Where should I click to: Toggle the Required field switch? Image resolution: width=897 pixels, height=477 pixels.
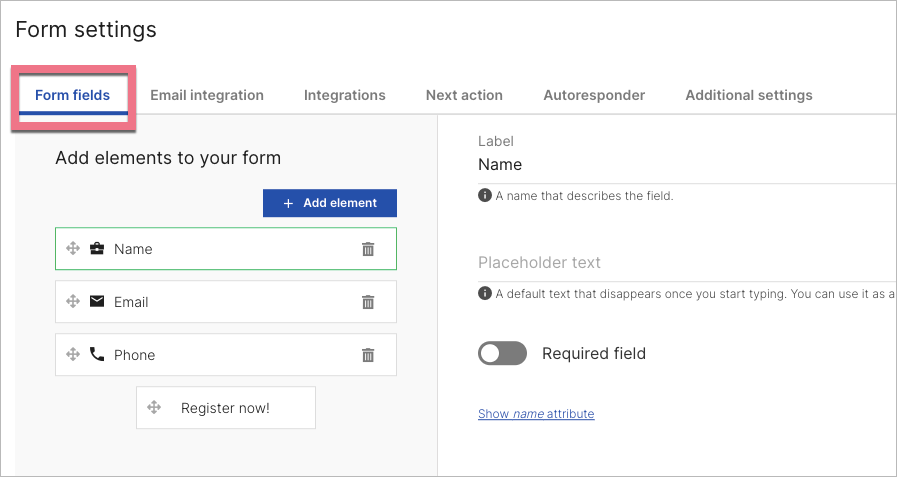[x=502, y=353]
